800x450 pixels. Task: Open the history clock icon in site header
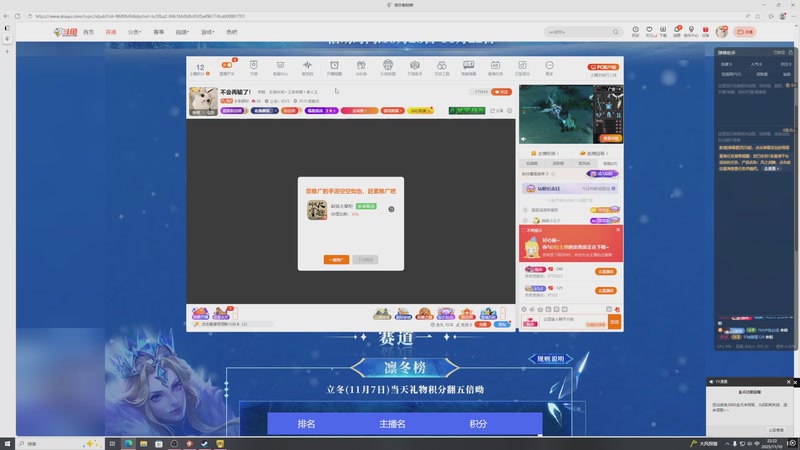click(635, 32)
